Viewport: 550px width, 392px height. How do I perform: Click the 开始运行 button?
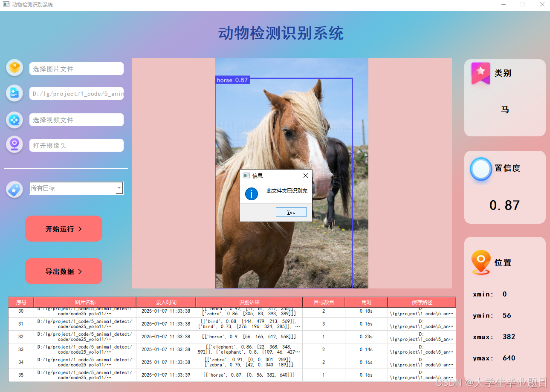coord(64,229)
